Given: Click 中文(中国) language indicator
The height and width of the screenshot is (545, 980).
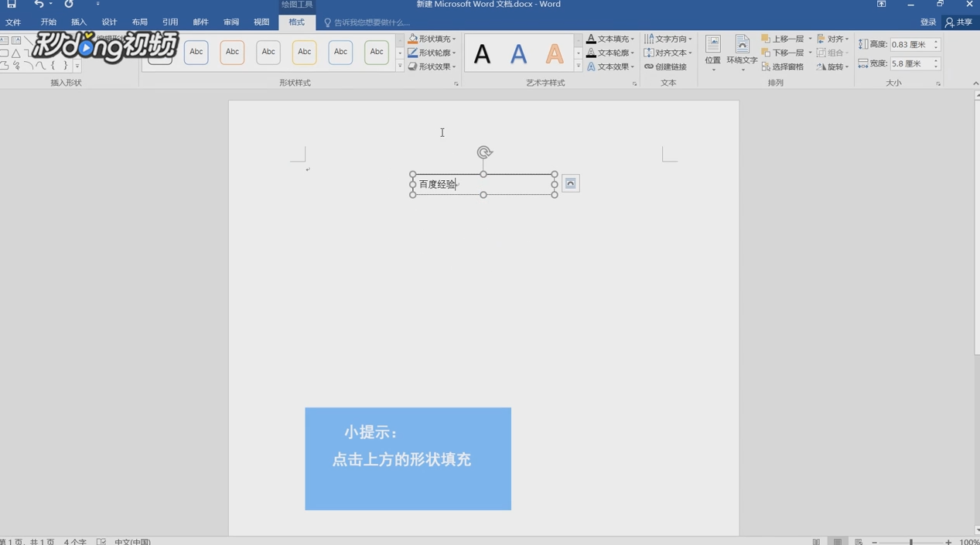Looking at the screenshot, I should [132, 542].
